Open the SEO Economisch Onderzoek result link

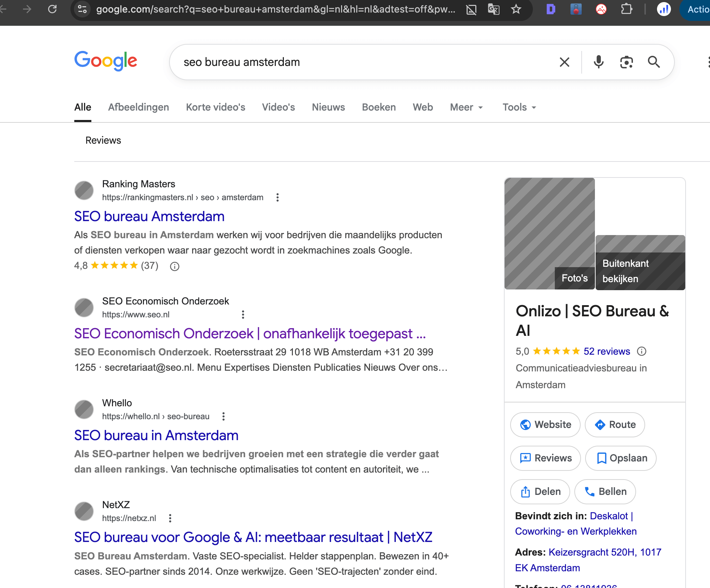click(x=250, y=334)
